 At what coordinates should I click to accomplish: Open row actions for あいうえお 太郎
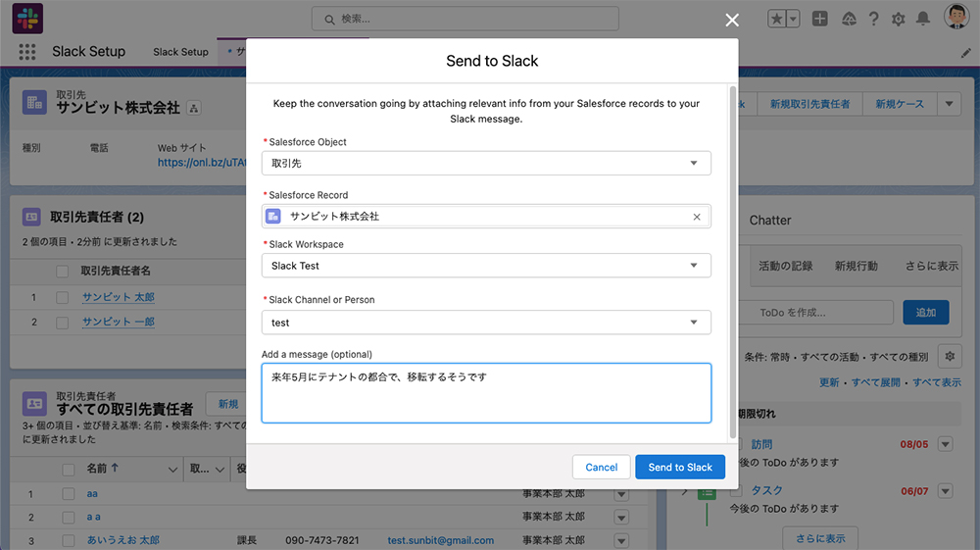621,540
